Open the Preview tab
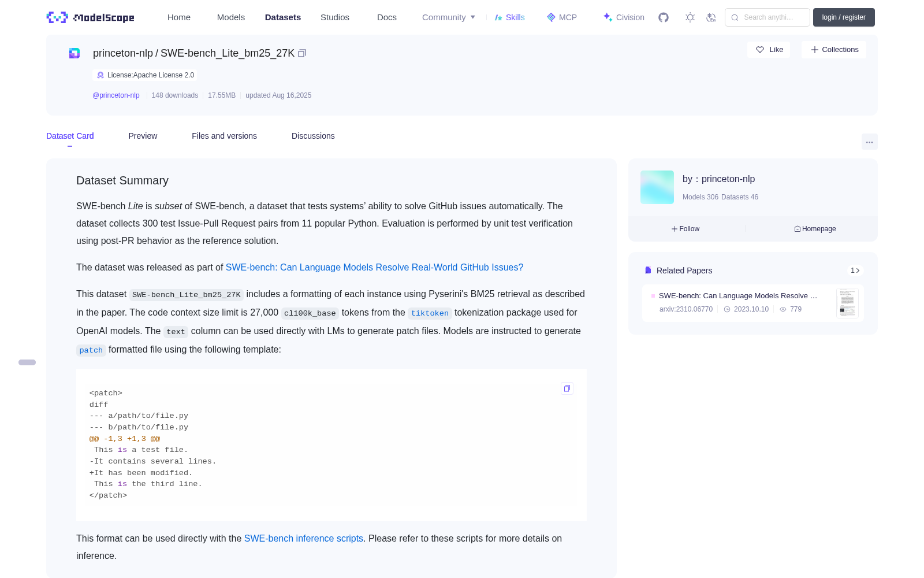Screen dimensions: 924x578 click(x=143, y=136)
